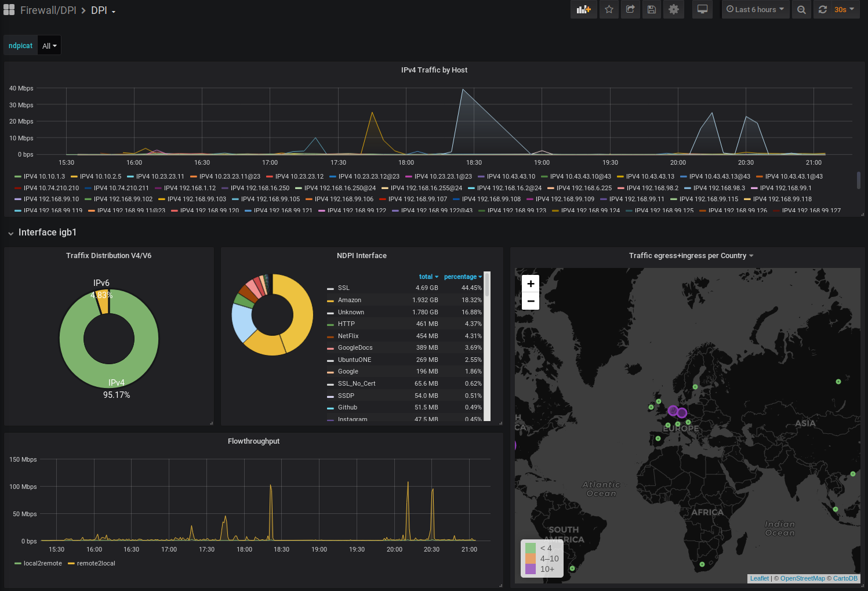
Task: Cycle view mode with the monitor icon
Action: (x=702, y=9)
